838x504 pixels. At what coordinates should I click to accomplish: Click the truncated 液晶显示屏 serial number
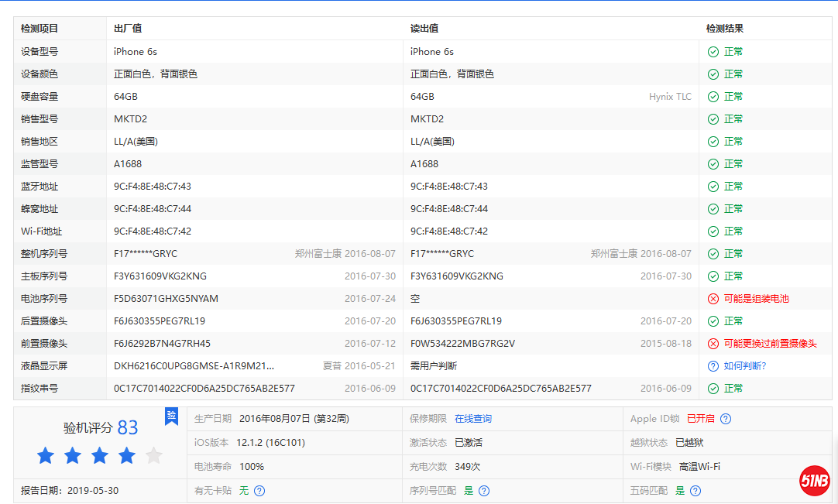(194, 366)
